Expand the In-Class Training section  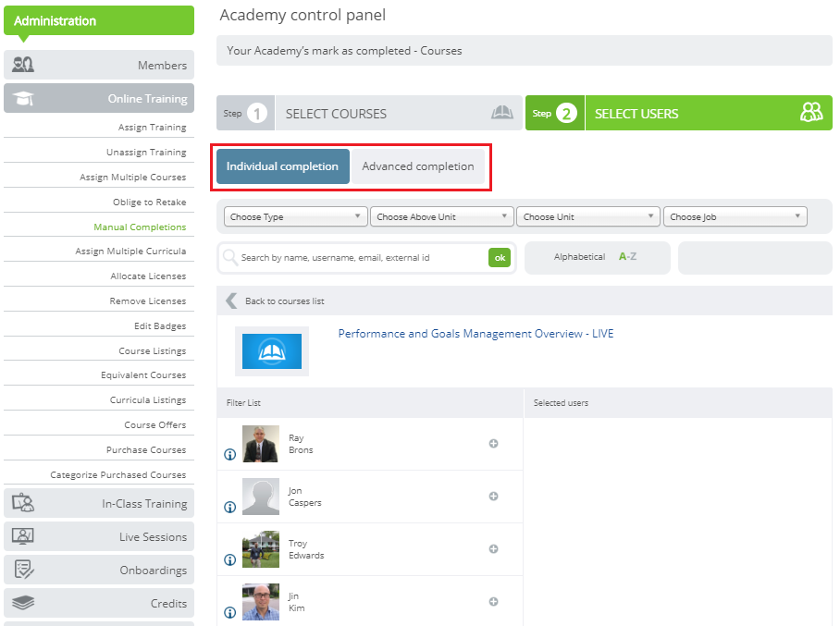click(x=99, y=503)
